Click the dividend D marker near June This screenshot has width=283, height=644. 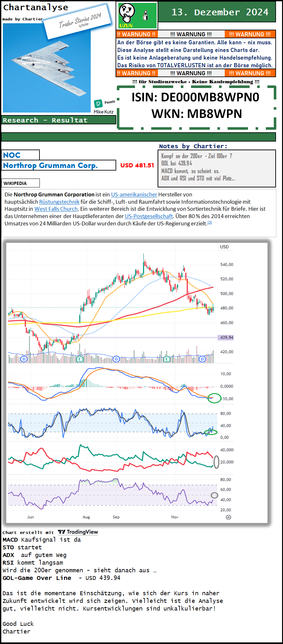tap(24, 359)
